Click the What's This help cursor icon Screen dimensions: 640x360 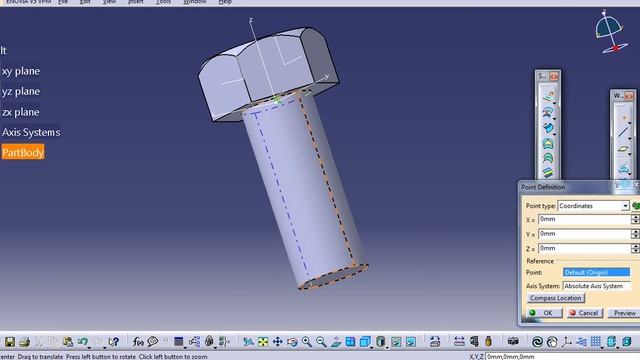point(113,342)
